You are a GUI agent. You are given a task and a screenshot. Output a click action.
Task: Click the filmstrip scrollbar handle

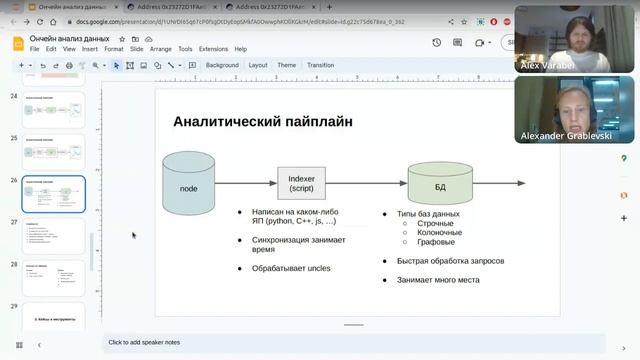click(91, 252)
